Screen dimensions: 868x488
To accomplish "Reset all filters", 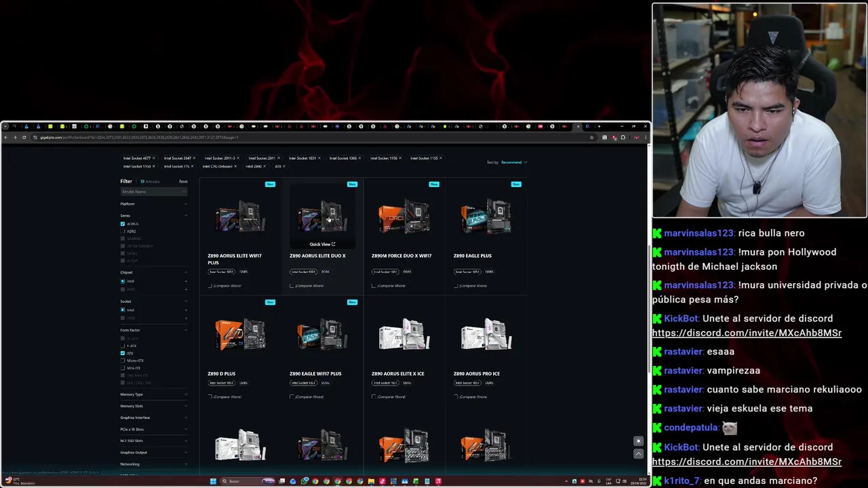I will click(183, 182).
